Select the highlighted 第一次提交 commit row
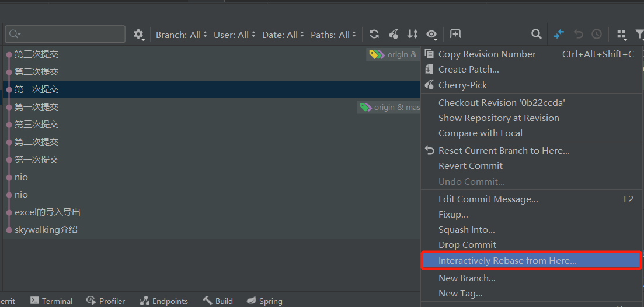The width and height of the screenshot is (644, 307). [x=212, y=89]
